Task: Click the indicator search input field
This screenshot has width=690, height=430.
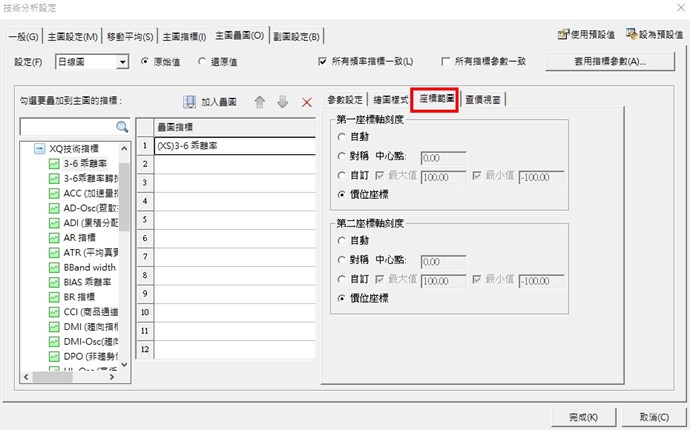Action: click(x=68, y=127)
